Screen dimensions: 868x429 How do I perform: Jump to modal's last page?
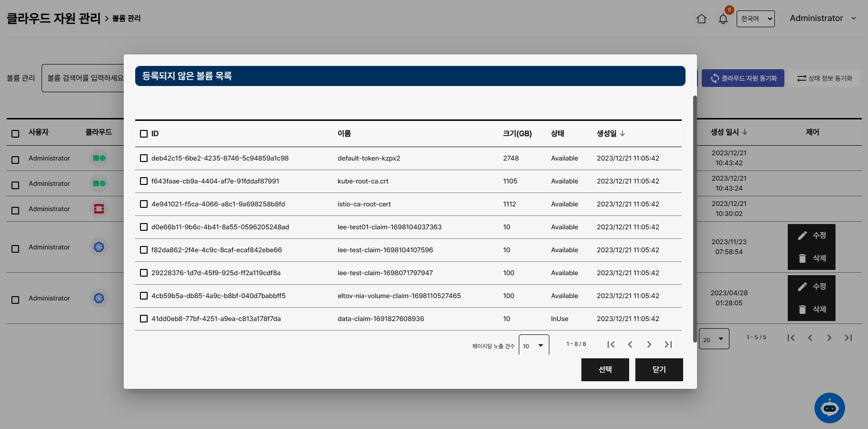click(x=668, y=344)
